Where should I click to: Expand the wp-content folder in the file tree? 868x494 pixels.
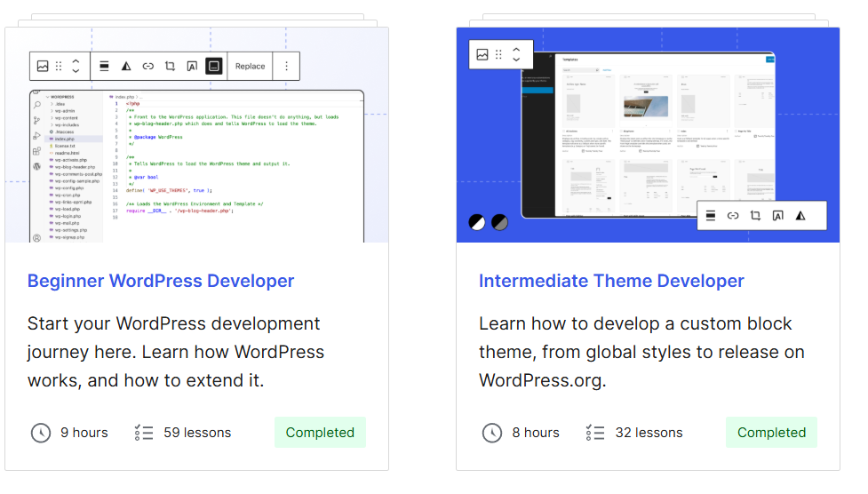pos(66,118)
